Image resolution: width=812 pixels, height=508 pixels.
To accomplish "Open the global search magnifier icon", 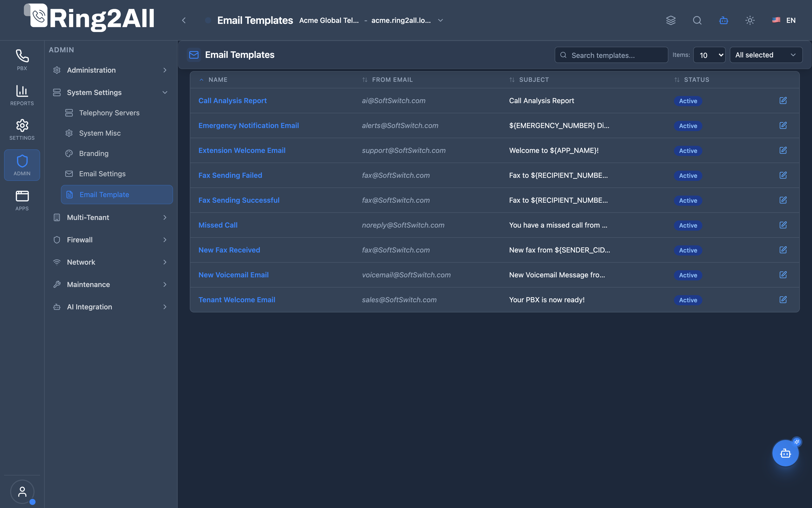I will click(697, 20).
